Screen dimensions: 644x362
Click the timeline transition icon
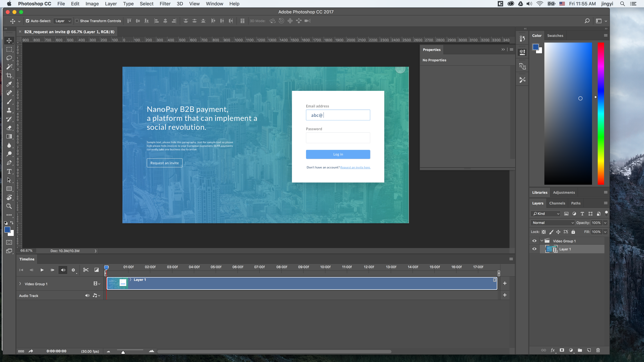click(x=96, y=270)
